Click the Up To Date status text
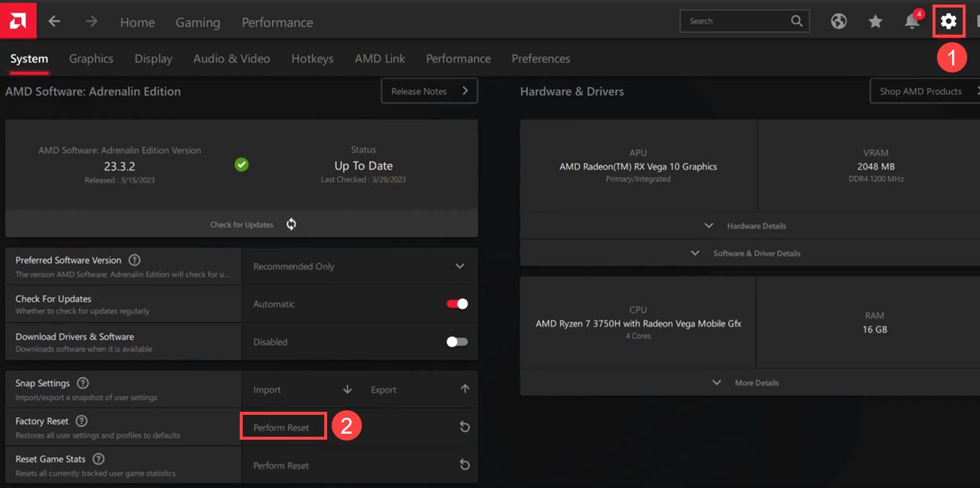 pos(363,166)
